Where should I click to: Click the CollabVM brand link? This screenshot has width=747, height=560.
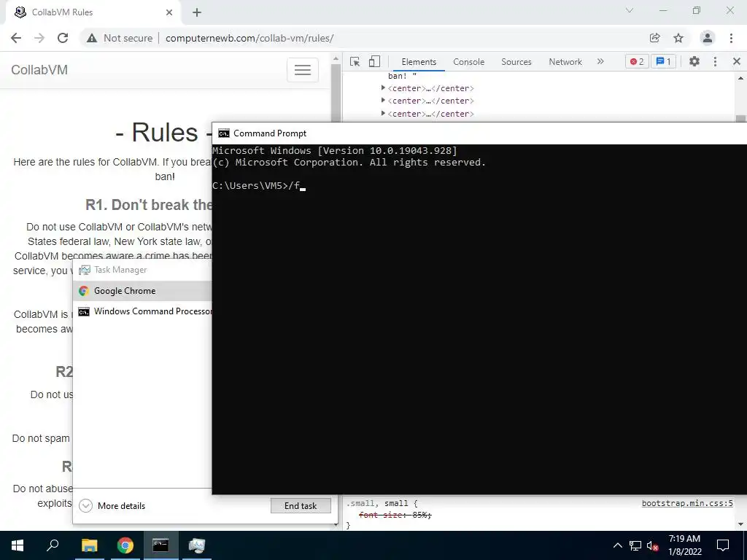pyautogui.click(x=39, y=70)
